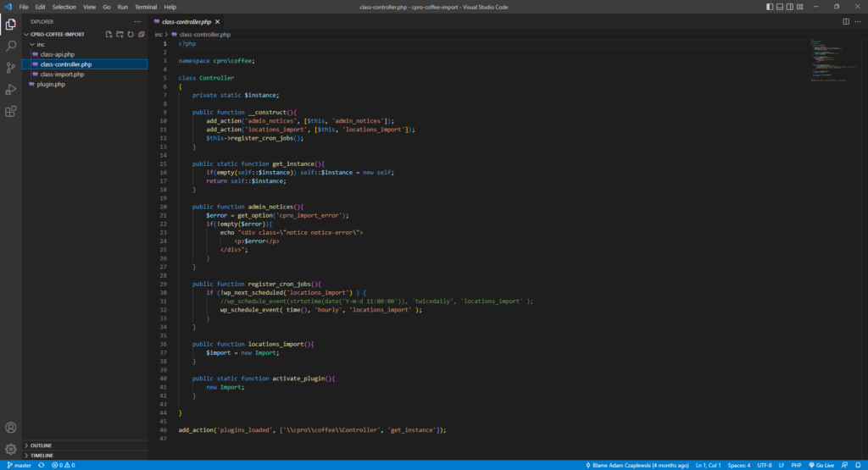This screenshot has width=868, height=470.
Task: Open class-api.php in the file tree
Action: [x=58, y=54]
